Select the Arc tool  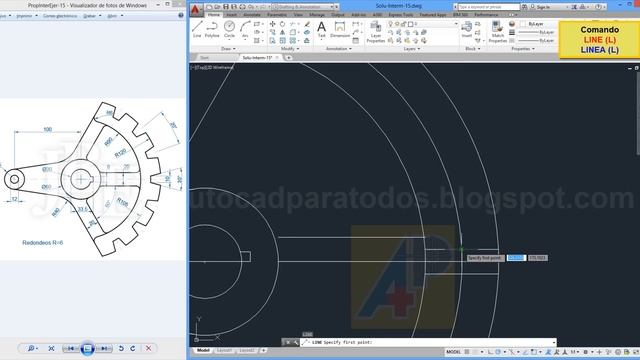(x=245, y=29)
